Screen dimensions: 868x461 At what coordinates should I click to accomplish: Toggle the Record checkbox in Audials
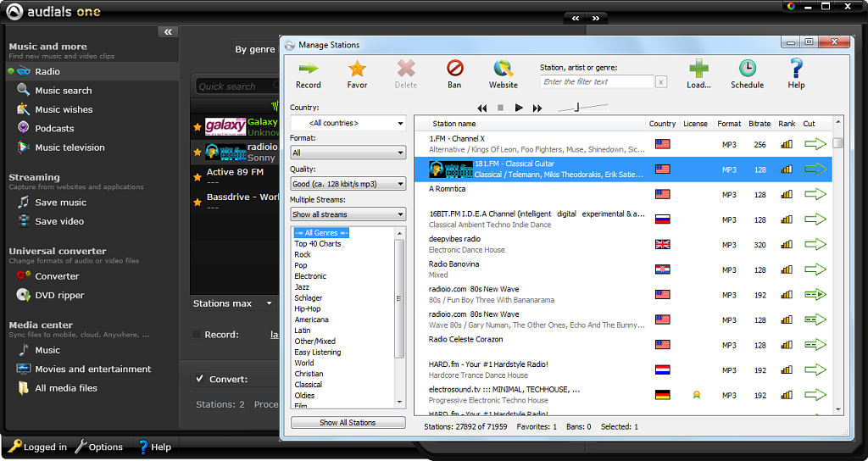click(x=196, y=334)
